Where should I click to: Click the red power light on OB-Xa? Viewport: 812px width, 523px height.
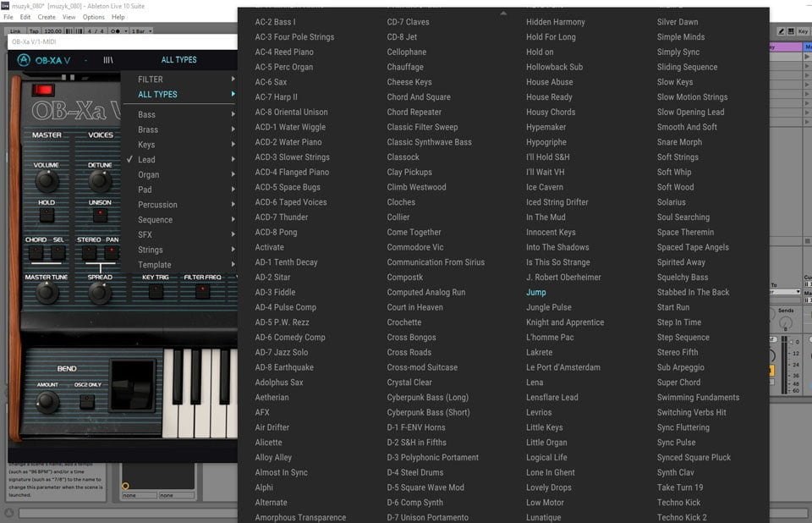tap(43, 91)
